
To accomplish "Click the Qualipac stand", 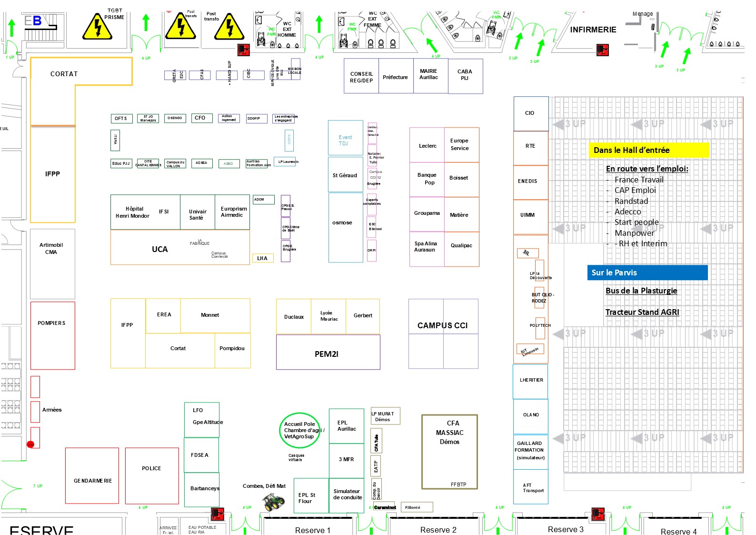I will [462, 249].
